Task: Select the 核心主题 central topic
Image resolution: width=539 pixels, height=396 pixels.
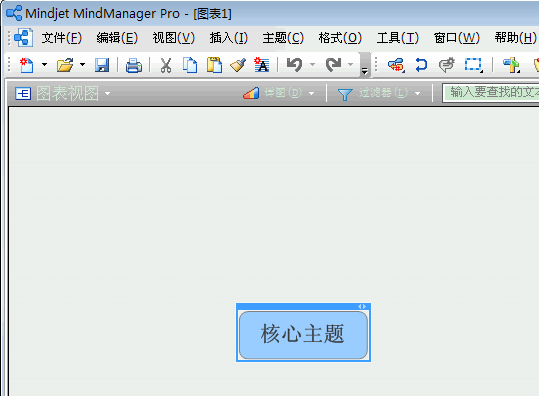Action: coord(303,334)
